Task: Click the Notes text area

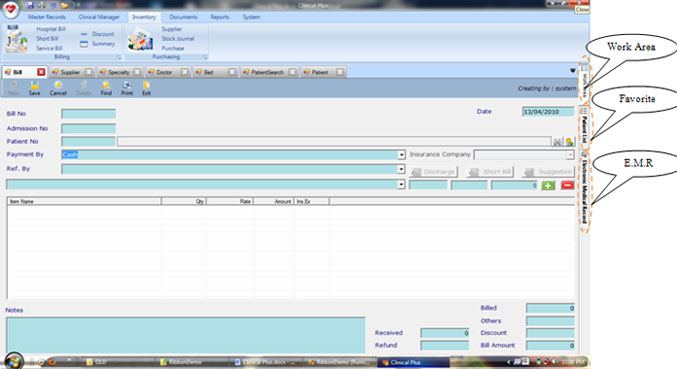Action: (186, 335)
